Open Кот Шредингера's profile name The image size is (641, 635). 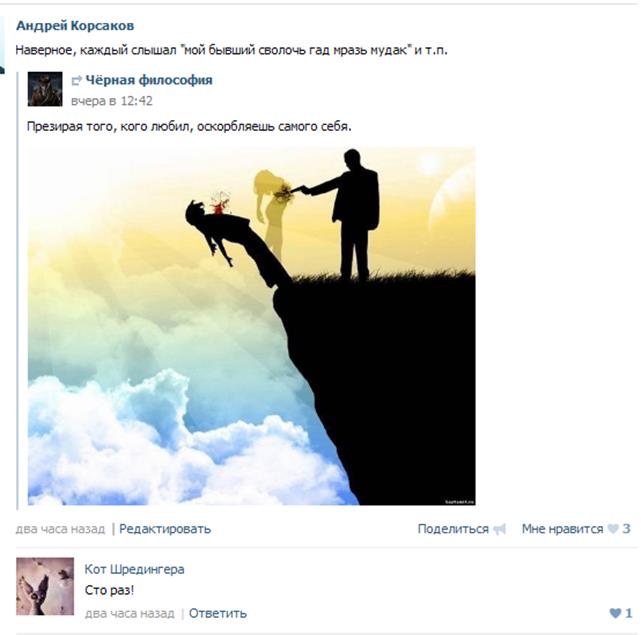tap(134, 569)
